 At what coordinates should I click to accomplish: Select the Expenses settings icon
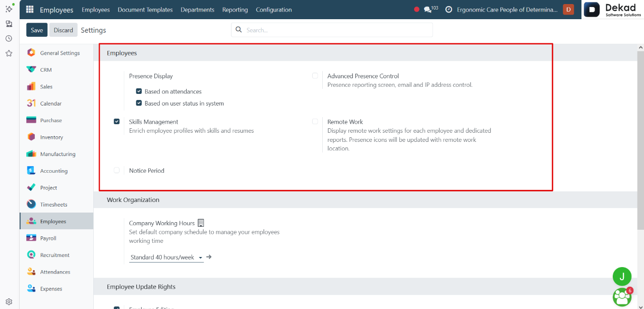coord(31,288)
